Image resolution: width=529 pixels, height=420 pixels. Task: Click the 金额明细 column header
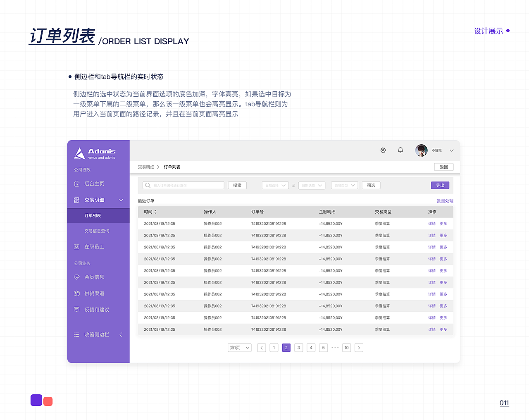click(327, 212)
